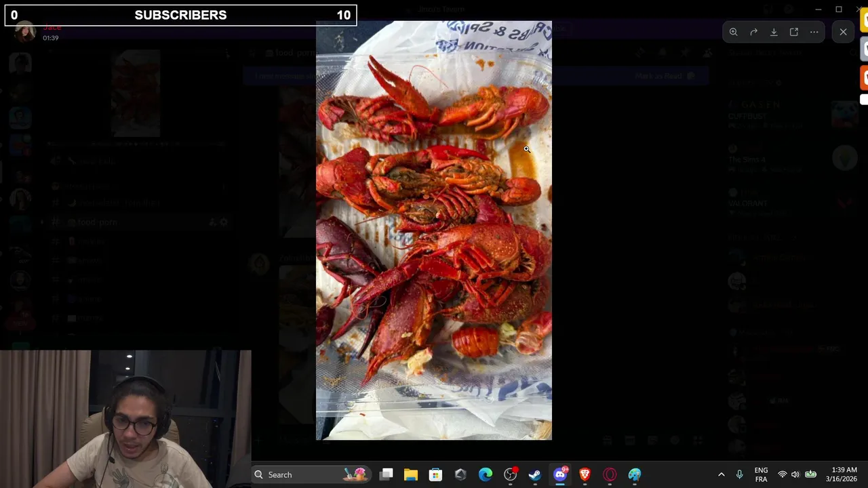Zoom into the image with magnifier icon

[733, 32]
